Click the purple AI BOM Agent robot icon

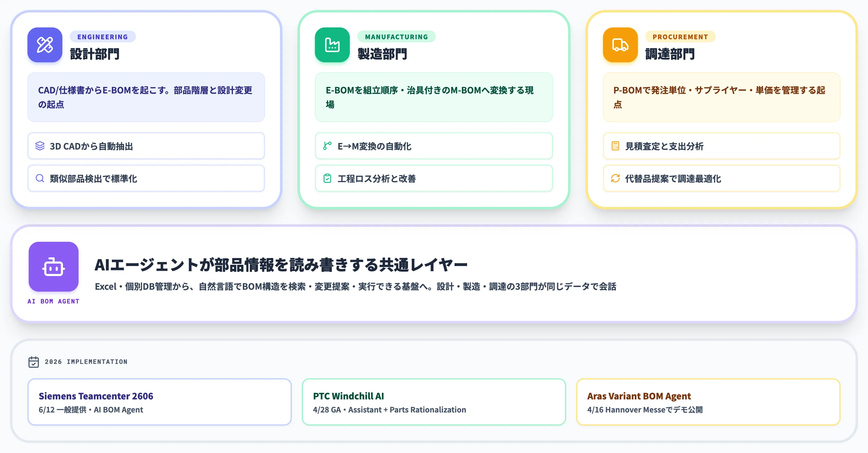tap(54, 267)
